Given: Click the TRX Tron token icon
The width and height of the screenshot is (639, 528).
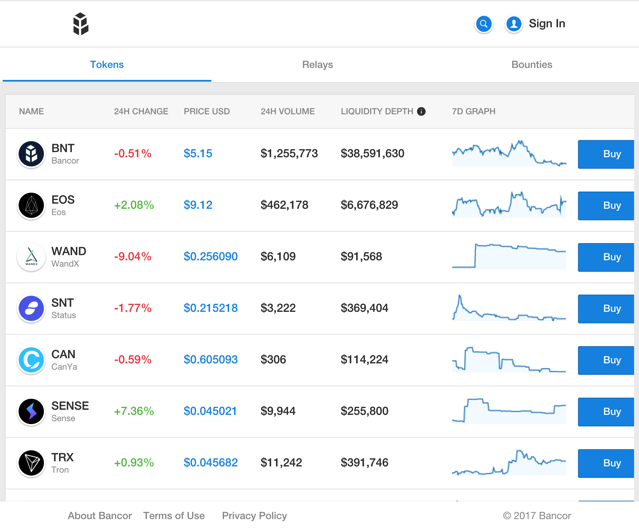Looking at the screenshot, I should pyautogui.click(x=31, y=463).
